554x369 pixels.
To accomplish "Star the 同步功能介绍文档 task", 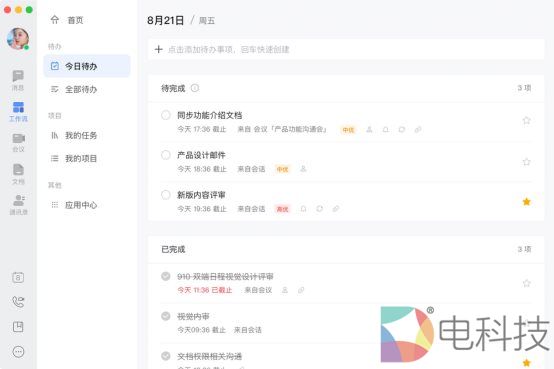I will click(526, 121).
